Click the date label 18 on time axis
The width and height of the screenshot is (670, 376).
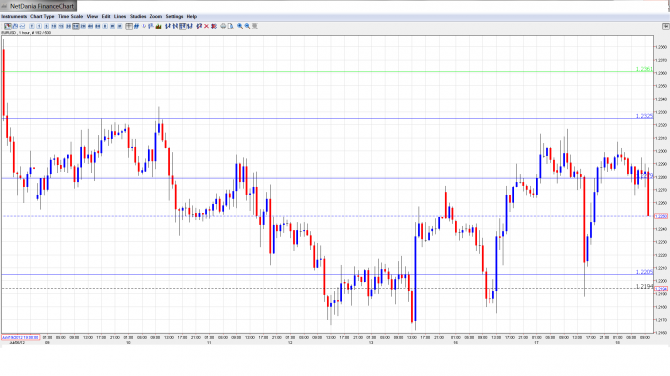617,343
